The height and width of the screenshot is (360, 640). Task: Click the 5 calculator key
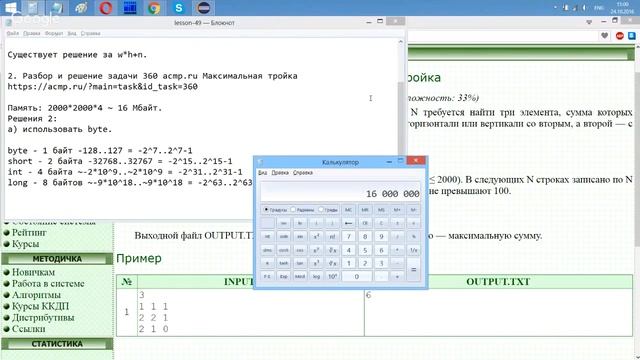pyautogui.click(x=365, y=250)
